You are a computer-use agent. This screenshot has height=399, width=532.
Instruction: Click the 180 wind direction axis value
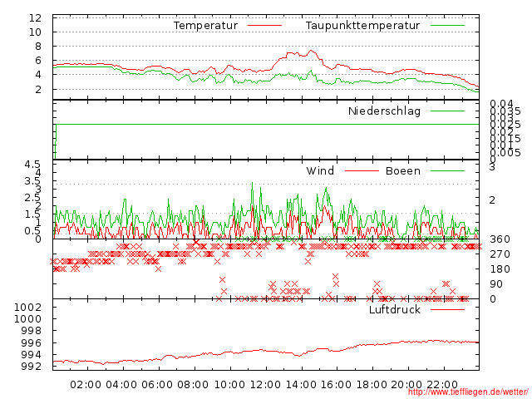(500, 269)
